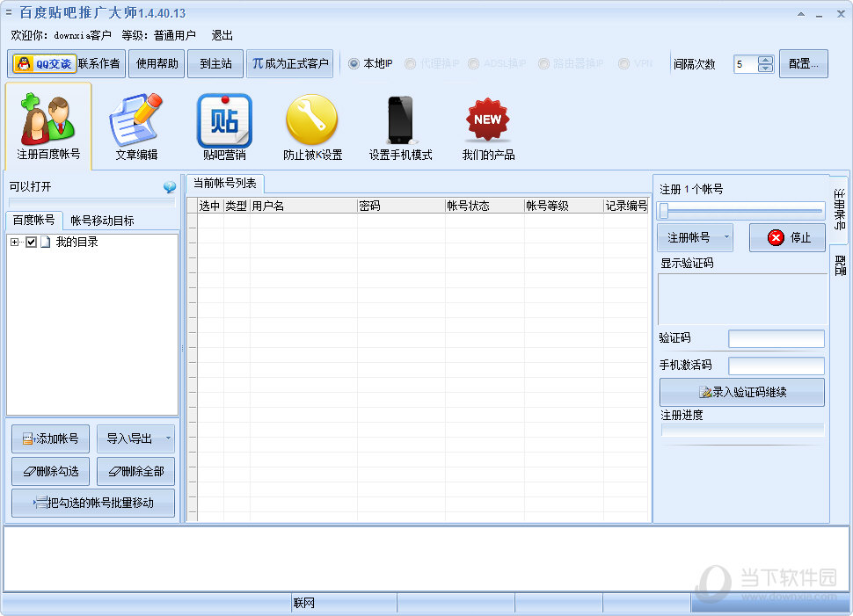Click the 手机激活码 input field
The height and width of the screenshot is (616, 853).
point(776,366)
